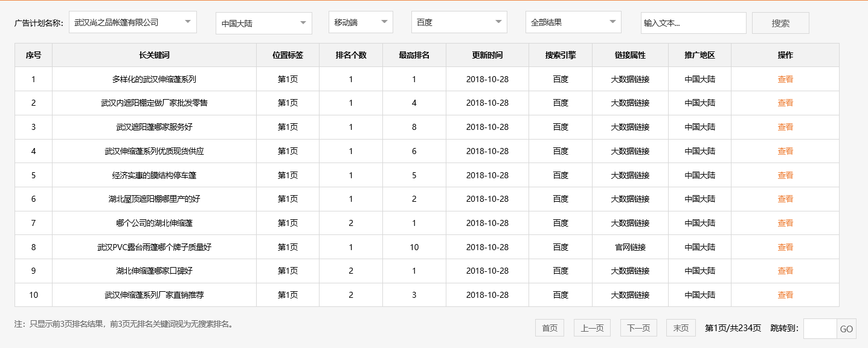View details of row 10 via 查看
The width and height of the screenshot is (868, 348).
pyautogui.click(x=785, y=295)
